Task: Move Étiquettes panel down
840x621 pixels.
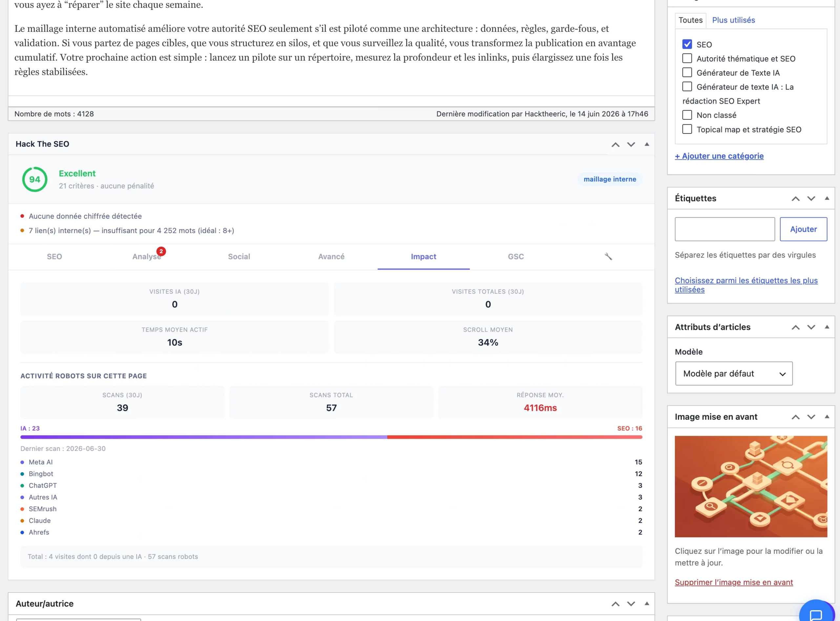Action: point(811,198)
